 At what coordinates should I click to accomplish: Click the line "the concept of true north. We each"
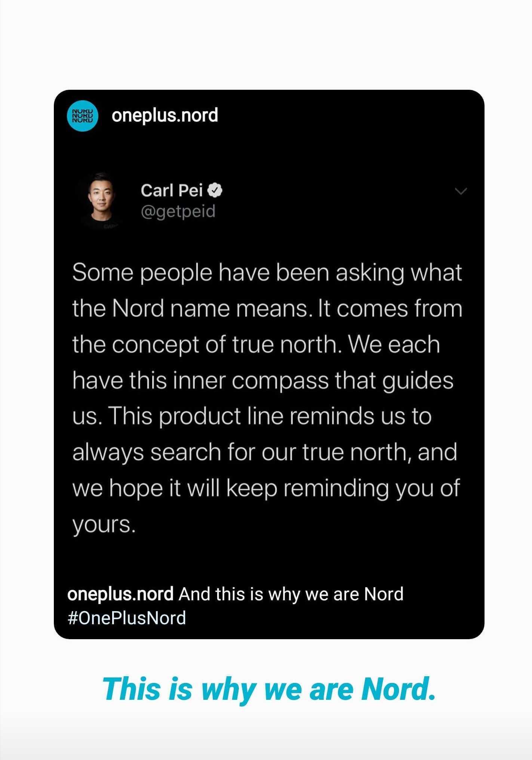click(256, 345)
